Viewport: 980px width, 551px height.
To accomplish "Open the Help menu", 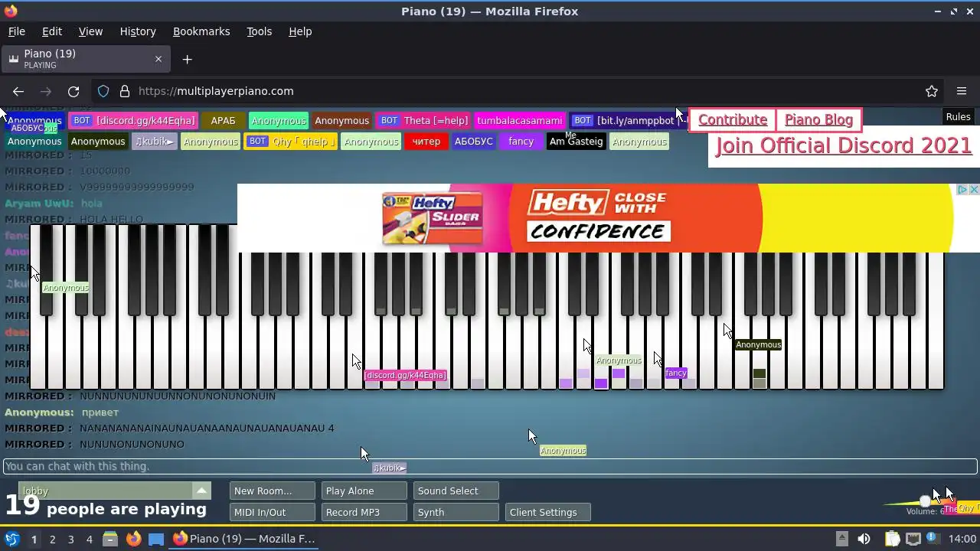I will [x=300, y=31].
